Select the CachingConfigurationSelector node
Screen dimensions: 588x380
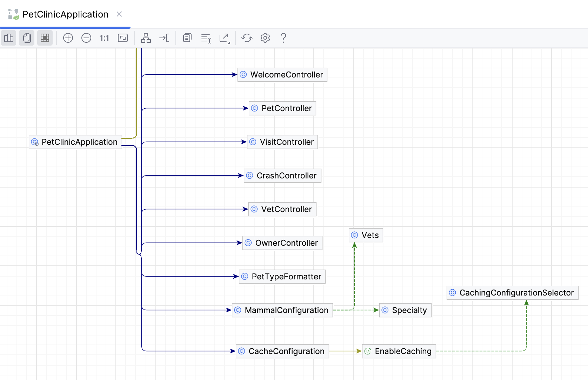(512, 293)
